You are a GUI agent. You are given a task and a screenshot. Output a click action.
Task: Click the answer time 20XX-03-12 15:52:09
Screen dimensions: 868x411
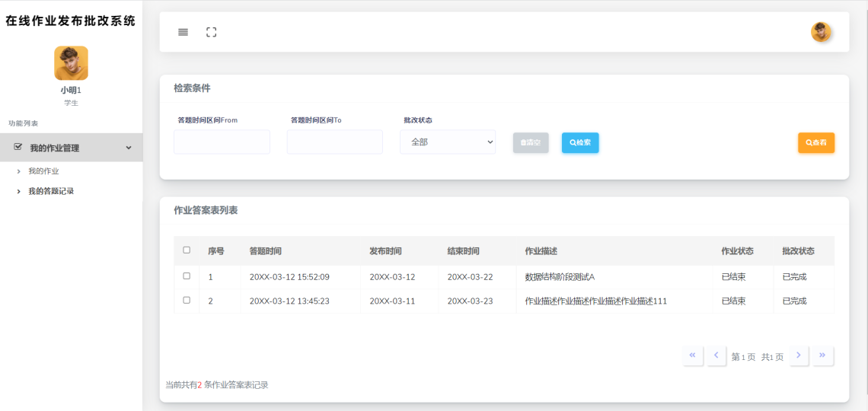(x=289, y=277)
